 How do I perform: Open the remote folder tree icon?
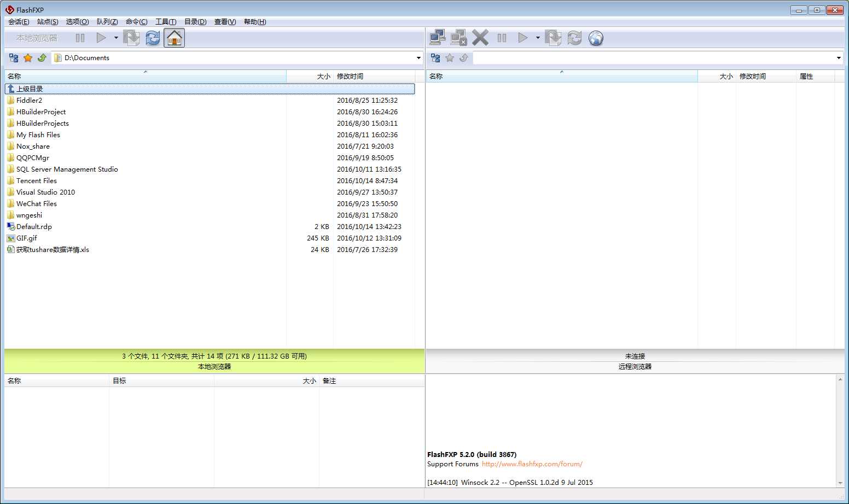click(435, 58)
